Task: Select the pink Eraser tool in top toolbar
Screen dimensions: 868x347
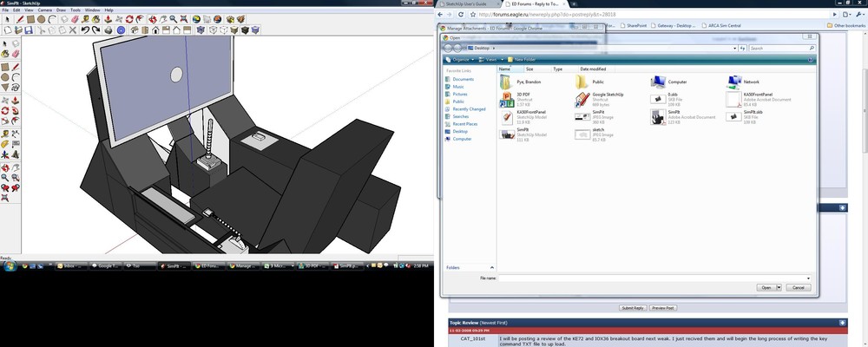Action: click(x=76, y=19)
